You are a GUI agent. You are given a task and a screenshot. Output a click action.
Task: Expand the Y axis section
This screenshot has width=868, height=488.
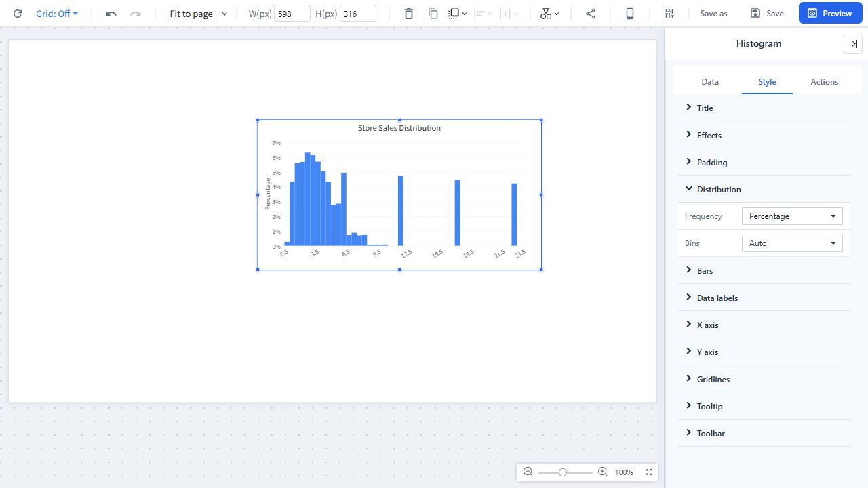[x=764, y=352]
